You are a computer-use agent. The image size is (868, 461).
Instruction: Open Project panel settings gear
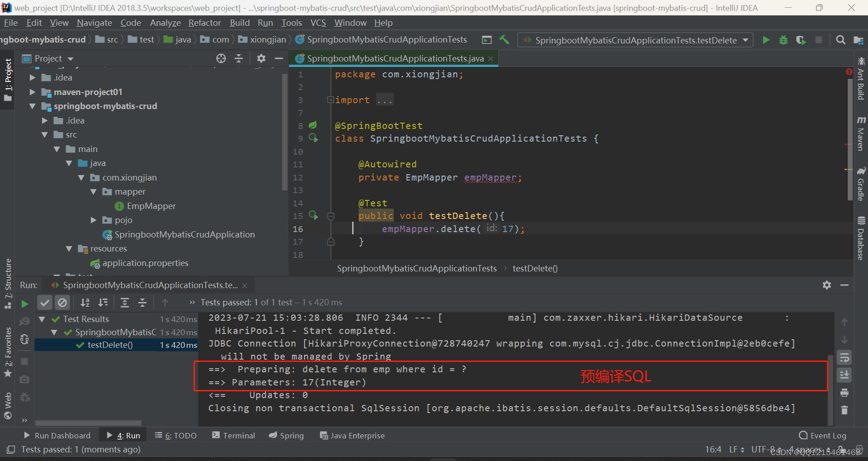click(261, 58)
